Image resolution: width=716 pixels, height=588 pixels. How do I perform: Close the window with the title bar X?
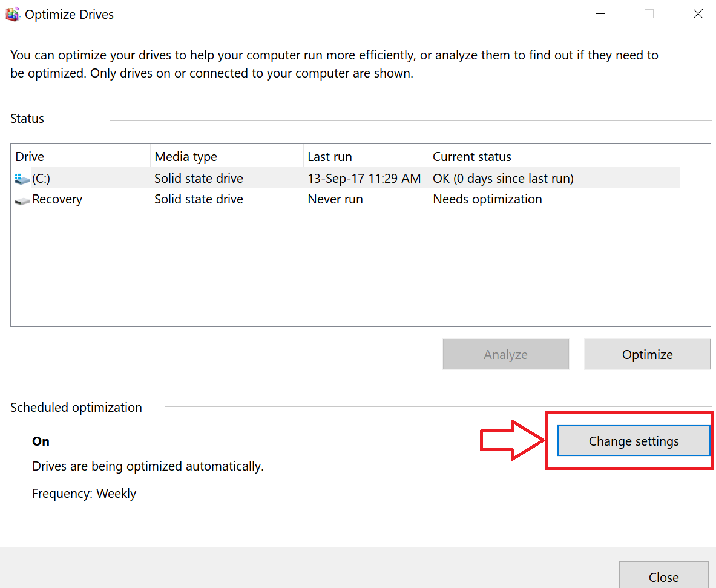tap(698, 14)
